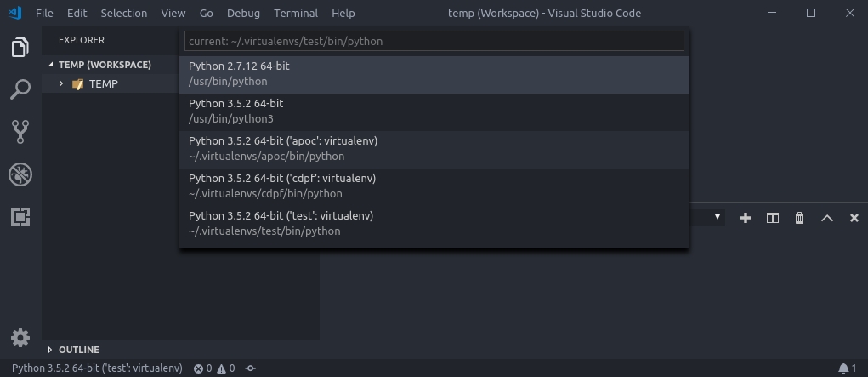Kill the terminal with trash icon
This screenshot has width=868, height=377.
coord(799,218)
